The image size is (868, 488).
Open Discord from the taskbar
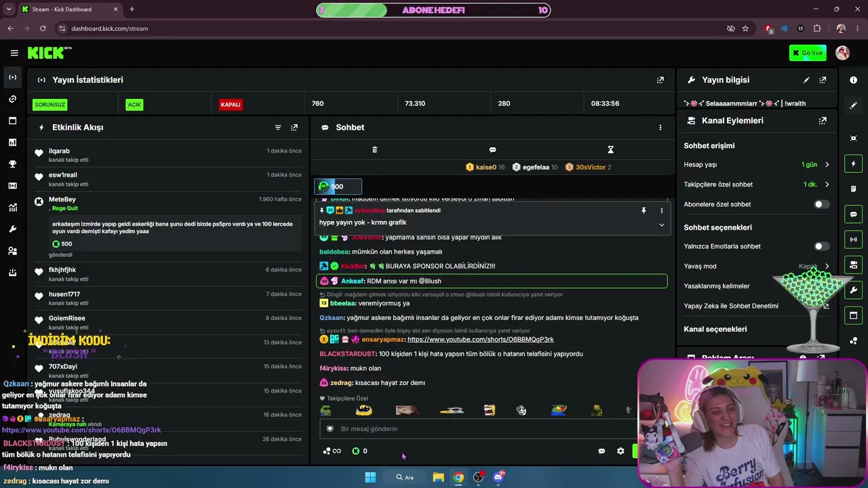(499, 477)
